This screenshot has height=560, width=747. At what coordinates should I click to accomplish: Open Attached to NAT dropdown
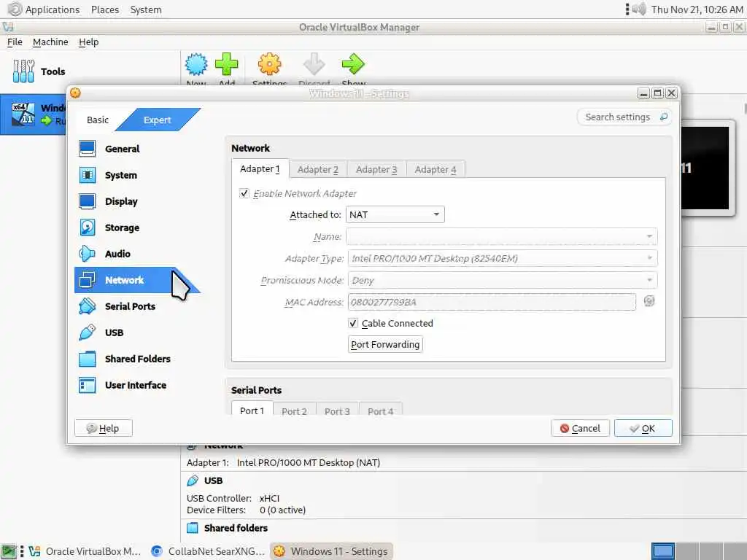click(395, 215)
